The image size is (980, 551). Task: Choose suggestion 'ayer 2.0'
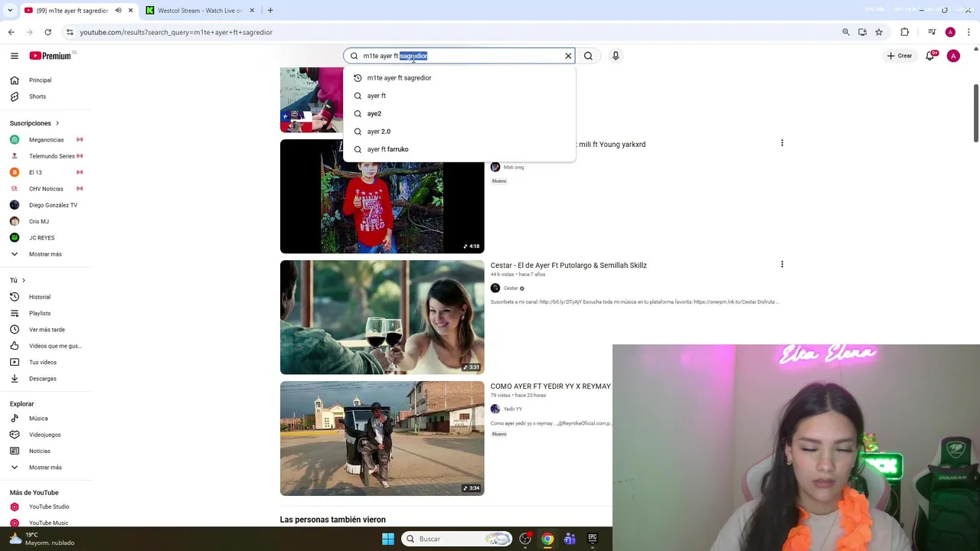tap(459, 132)
